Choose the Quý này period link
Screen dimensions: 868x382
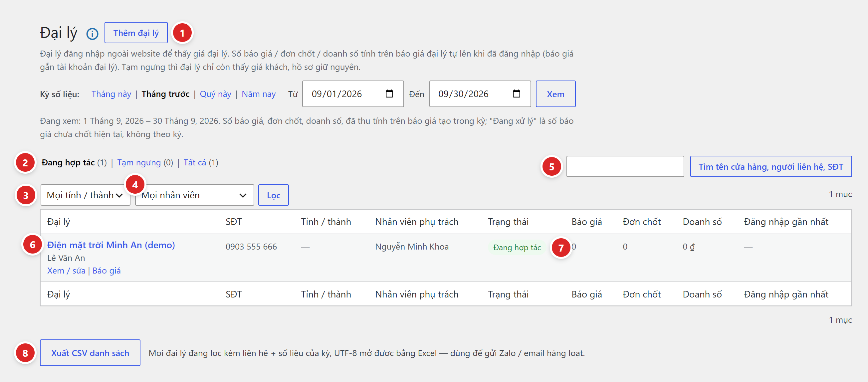(215, 94)
